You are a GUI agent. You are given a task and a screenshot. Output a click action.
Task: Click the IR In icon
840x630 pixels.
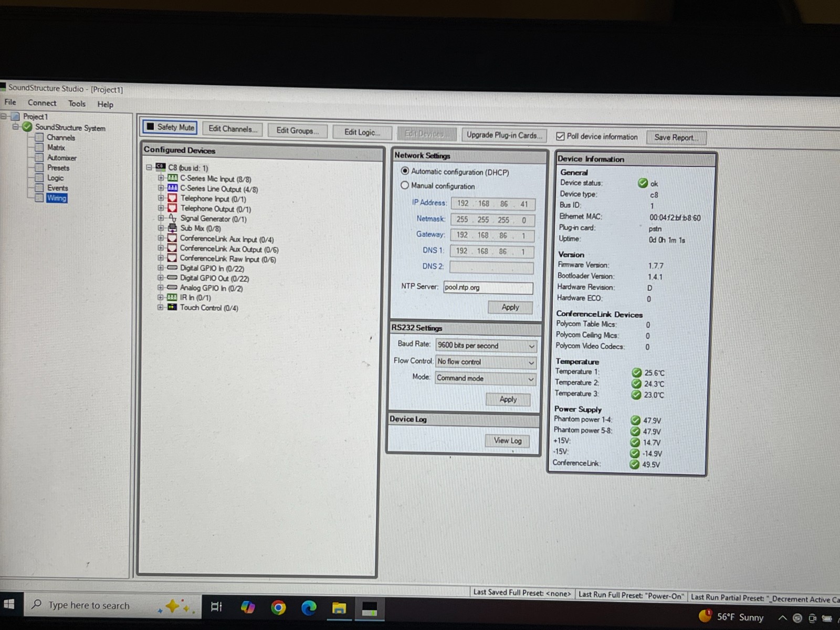(x=172, y=297)
